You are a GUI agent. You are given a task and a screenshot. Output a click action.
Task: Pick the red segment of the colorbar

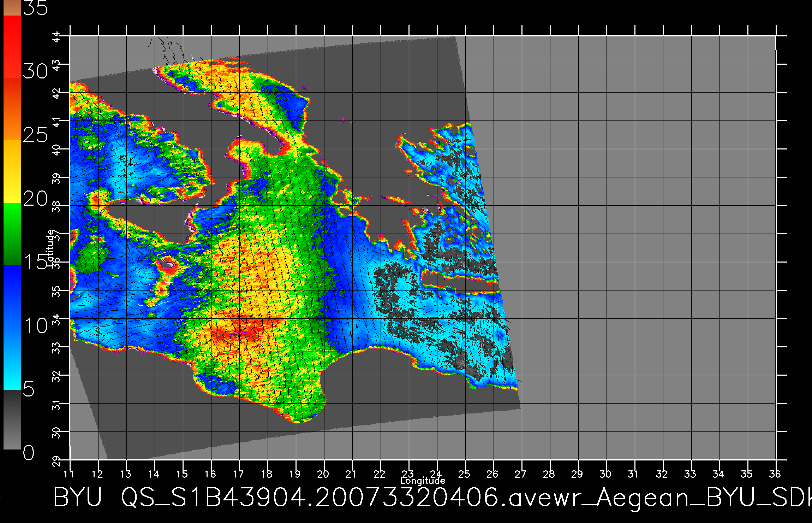pos(12,47)
